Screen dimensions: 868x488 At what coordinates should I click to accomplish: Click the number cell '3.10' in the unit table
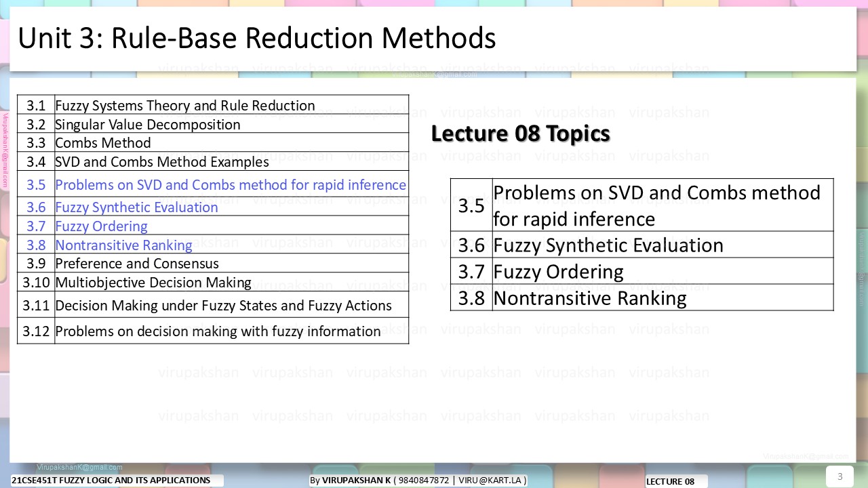36,283
